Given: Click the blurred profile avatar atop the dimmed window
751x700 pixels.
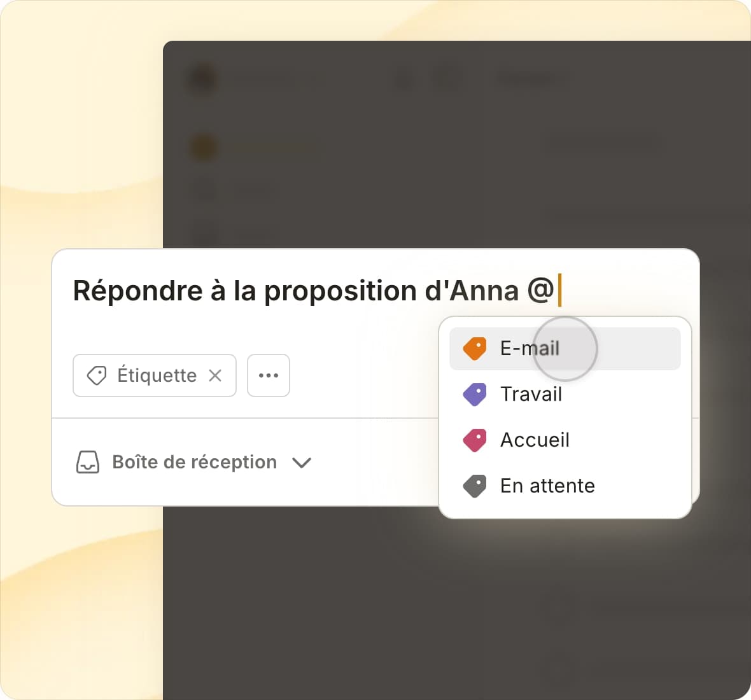Looking at the screenshot, I should tap(202, 79).
